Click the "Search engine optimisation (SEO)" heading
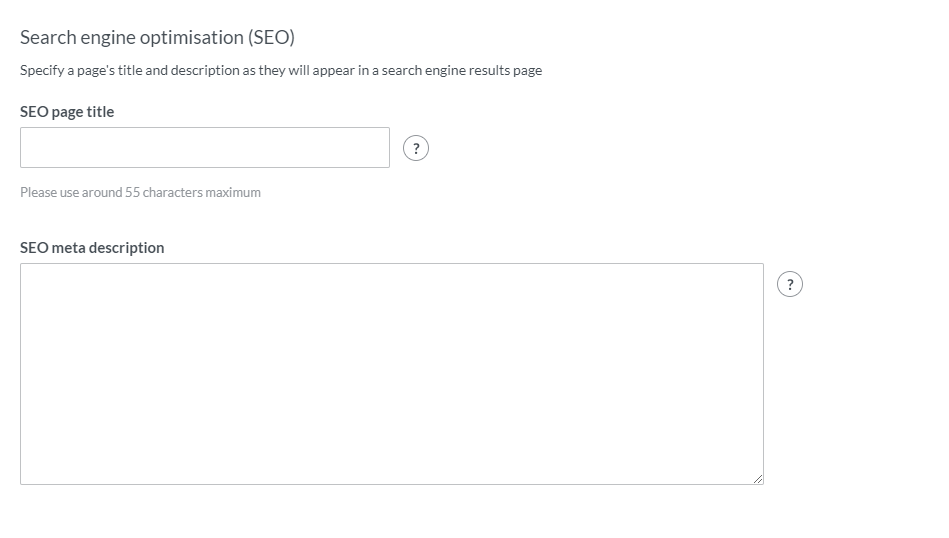 point(157,38)
